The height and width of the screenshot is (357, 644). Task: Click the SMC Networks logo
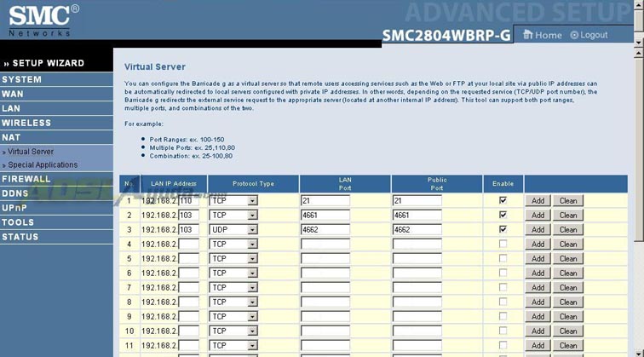(x=43, y=20)
